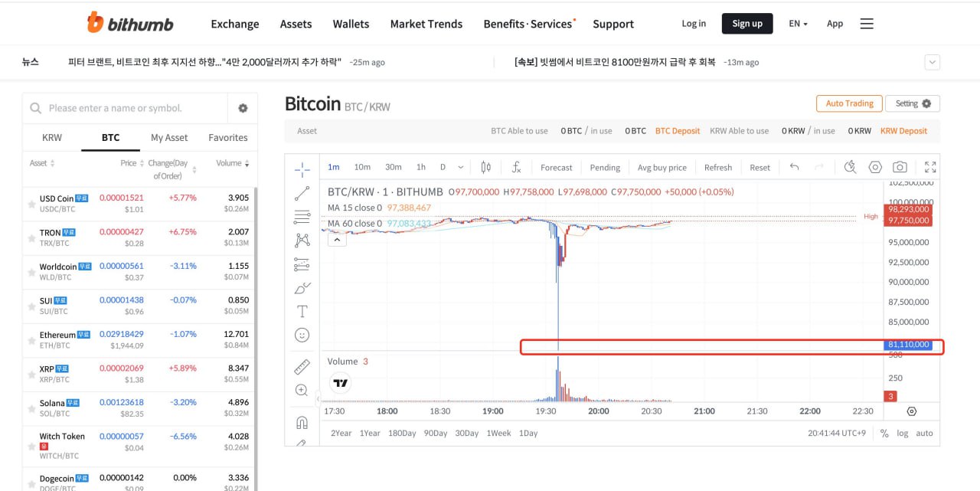The height and width of the screenshot is (491, 980).
Task: Toggle percent scale on the chart
Action: (x=884, y=433)
